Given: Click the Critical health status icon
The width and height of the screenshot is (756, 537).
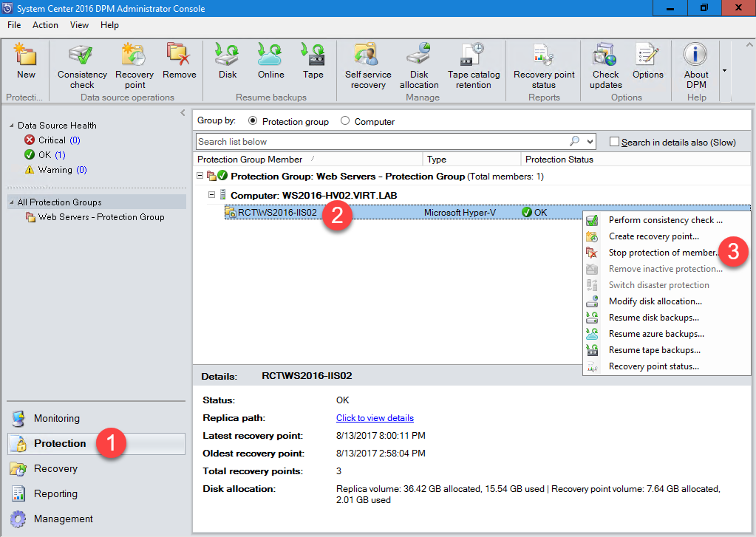Looking at the screenshot, I should coord(30,140).
